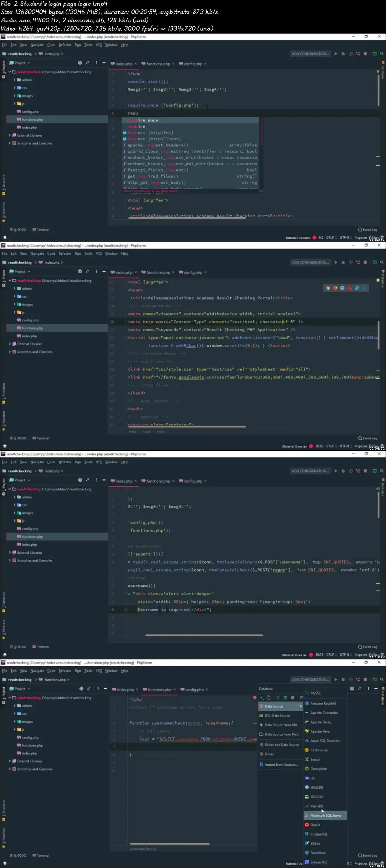The width and height of the screenshot is (386, 868).
Task: Select http_get_request_body() completion suggestion
Action: pos(190,183)
